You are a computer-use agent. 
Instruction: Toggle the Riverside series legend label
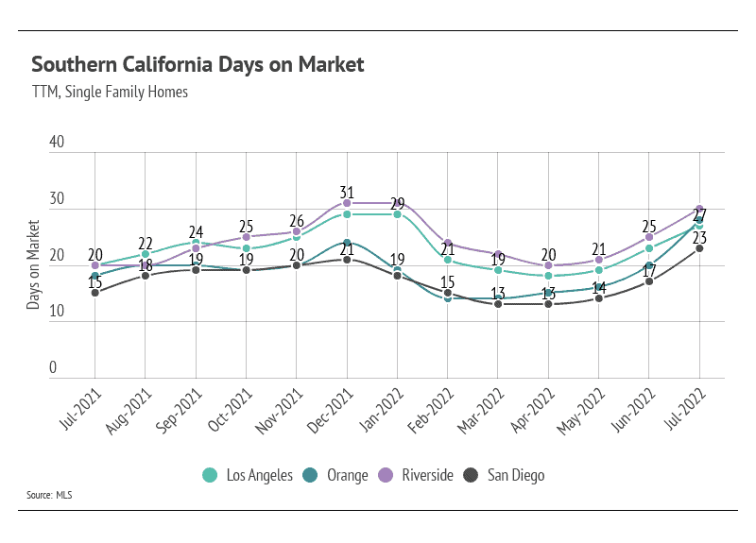pos(428,475)
